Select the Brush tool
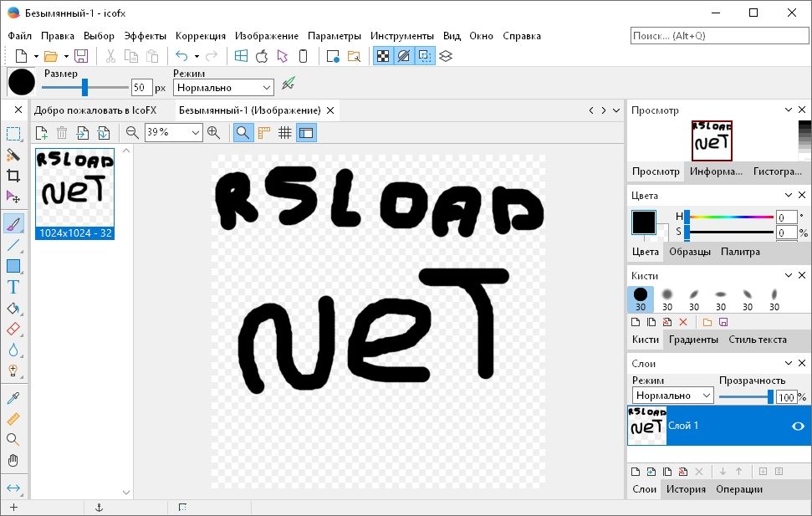Image resolution: width=812 pixels, height=516 pixels. click(13, 224)
